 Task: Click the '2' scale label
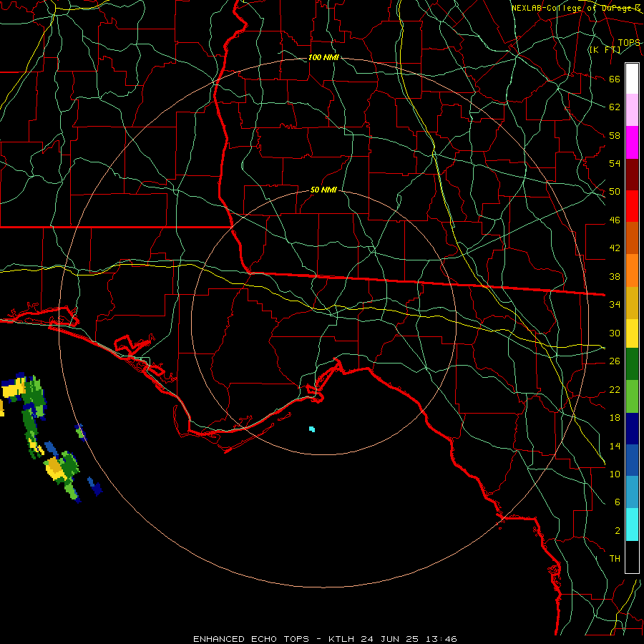coord(617,531)
